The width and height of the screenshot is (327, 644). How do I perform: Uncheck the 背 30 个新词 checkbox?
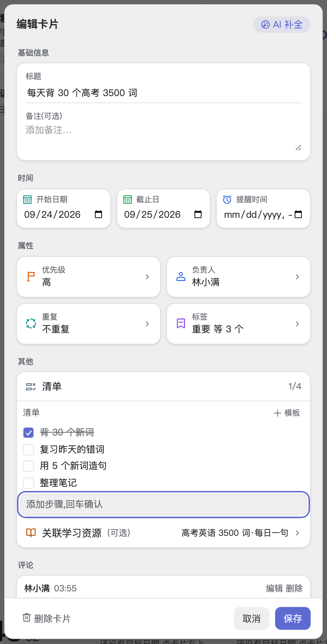(x=28, y=433)
